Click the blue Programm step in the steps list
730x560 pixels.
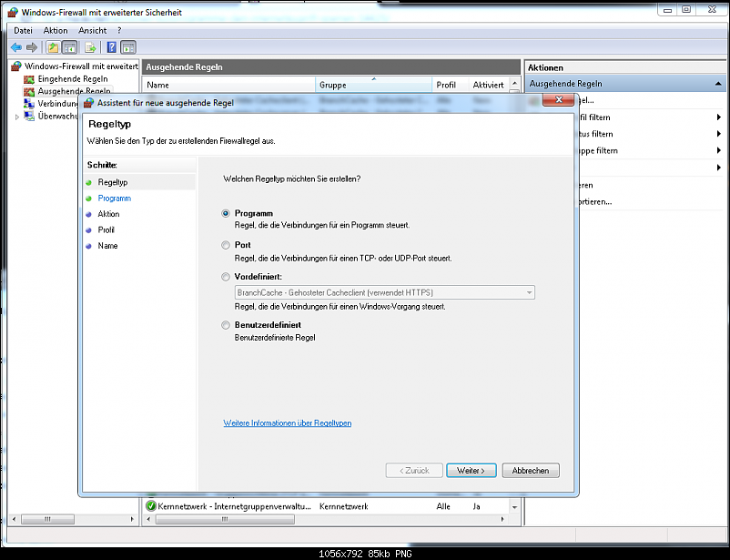coord(115,198)
